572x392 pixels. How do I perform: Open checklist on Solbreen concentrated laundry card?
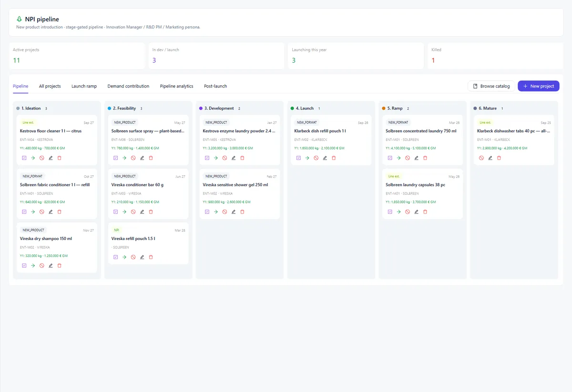pos(390,158)
